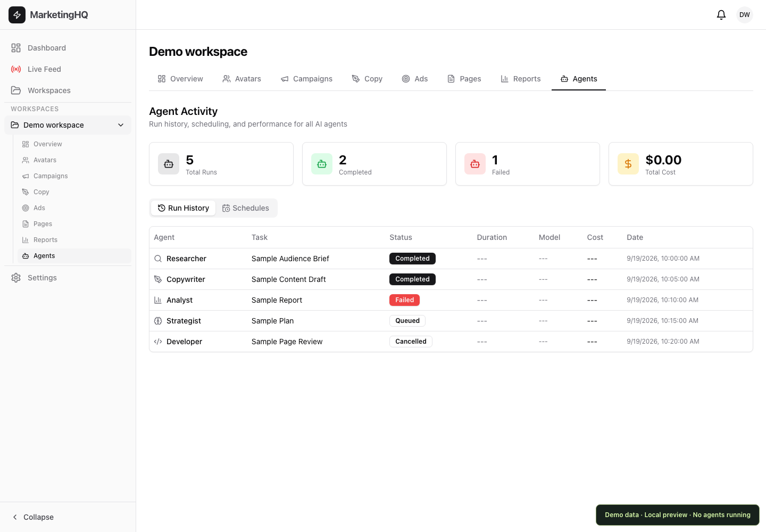Click the Researcher magnifier icon
The width and height of the screenshot is (766, 532).
[x=158, y=259]
